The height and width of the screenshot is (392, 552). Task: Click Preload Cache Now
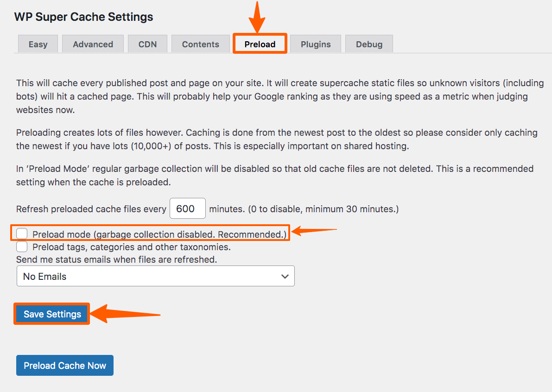point(64,365)
